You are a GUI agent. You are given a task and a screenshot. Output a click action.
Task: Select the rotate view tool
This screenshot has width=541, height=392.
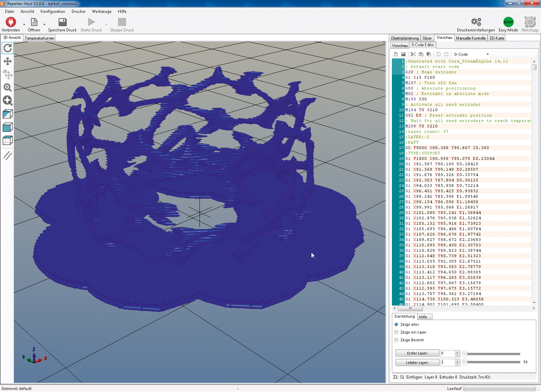pyautogui.click(x=7, y=48)
